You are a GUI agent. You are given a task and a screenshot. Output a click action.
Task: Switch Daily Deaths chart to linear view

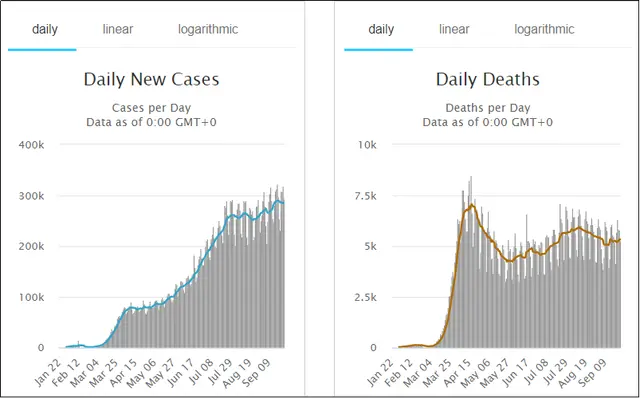[x=454, y=29]
